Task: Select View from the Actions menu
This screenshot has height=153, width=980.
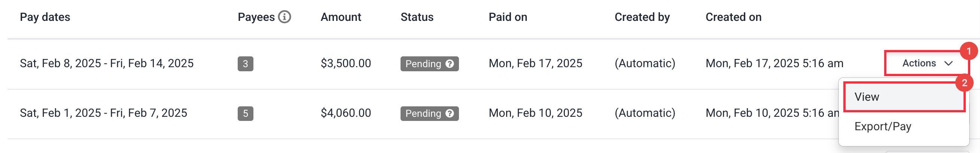Action: point(904,97)
